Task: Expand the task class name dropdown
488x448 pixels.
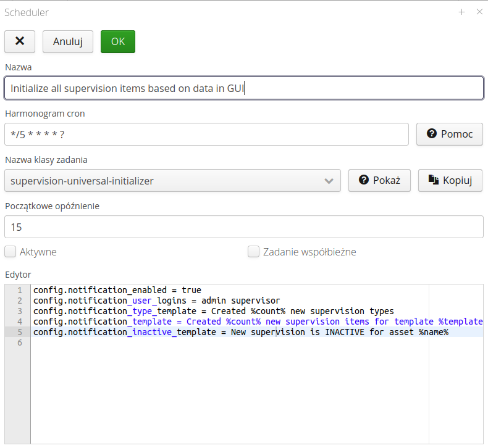Action: pos(329,181)
